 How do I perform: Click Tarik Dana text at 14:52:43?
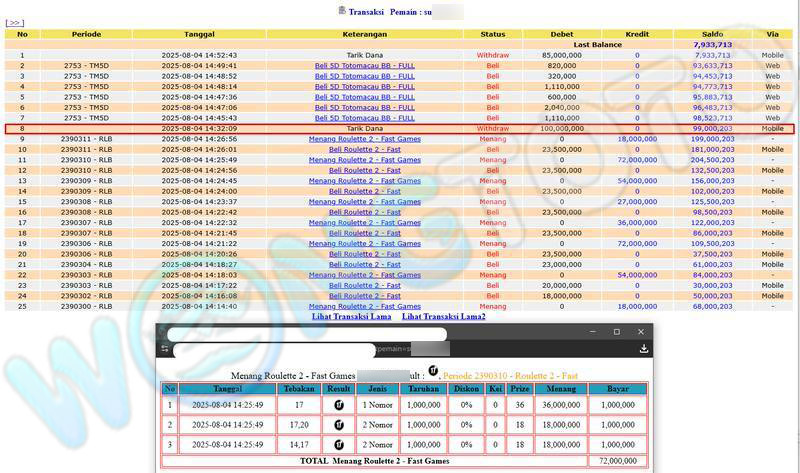[365, 55]
